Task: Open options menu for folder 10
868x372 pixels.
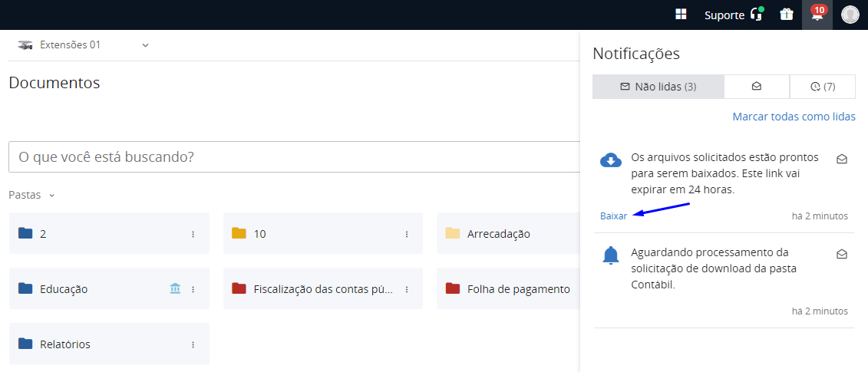Action: click(407, 234)
